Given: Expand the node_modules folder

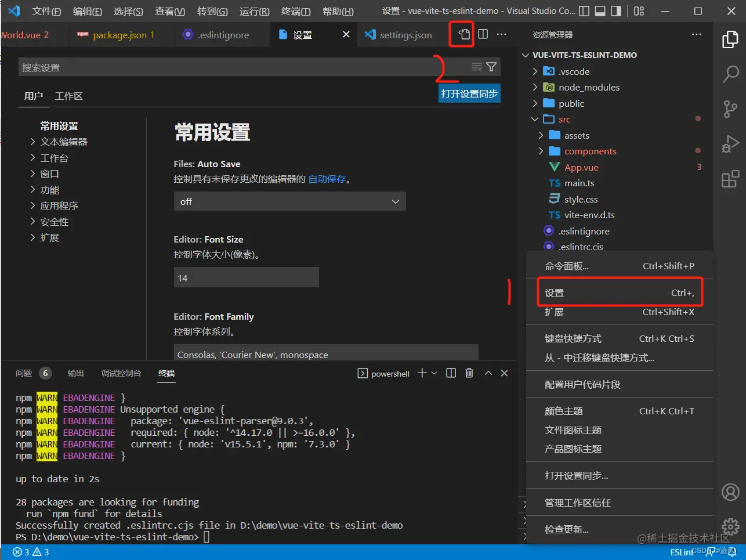Looking at the screenshot, I should (x=535, y=87).
